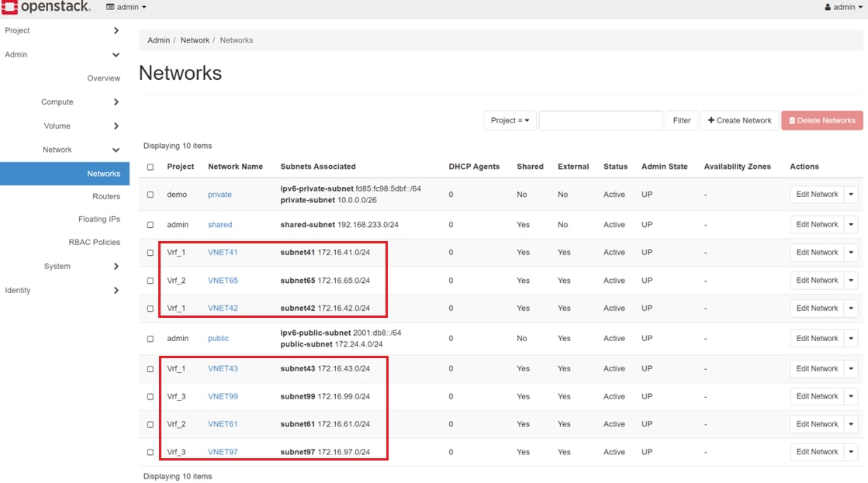Viewport: 868px width, 483px height.
Task: Click the Filter button
Action: click(x=682, y=120)
